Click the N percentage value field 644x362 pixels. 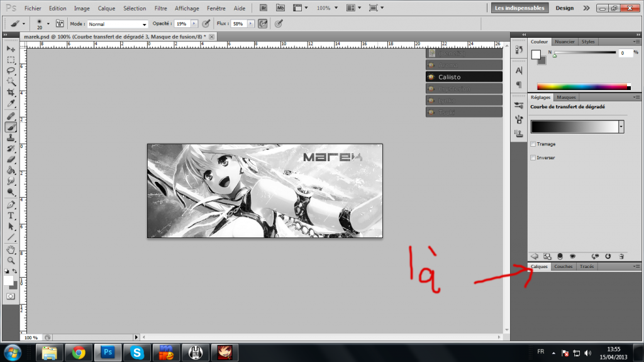pos(625,53)
